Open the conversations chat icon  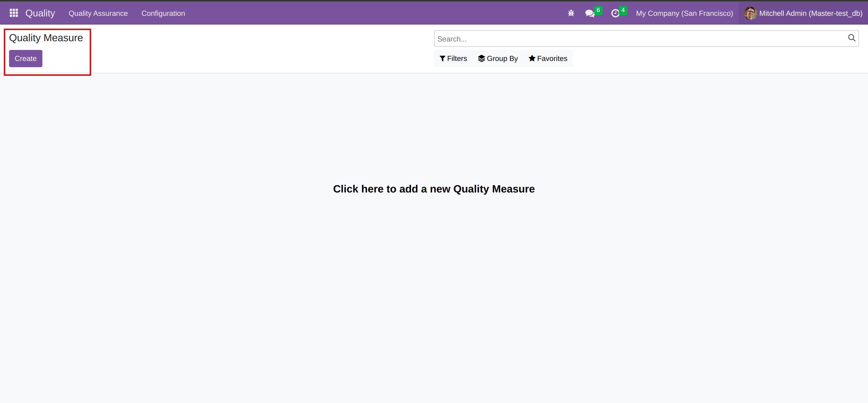[589, 14]
